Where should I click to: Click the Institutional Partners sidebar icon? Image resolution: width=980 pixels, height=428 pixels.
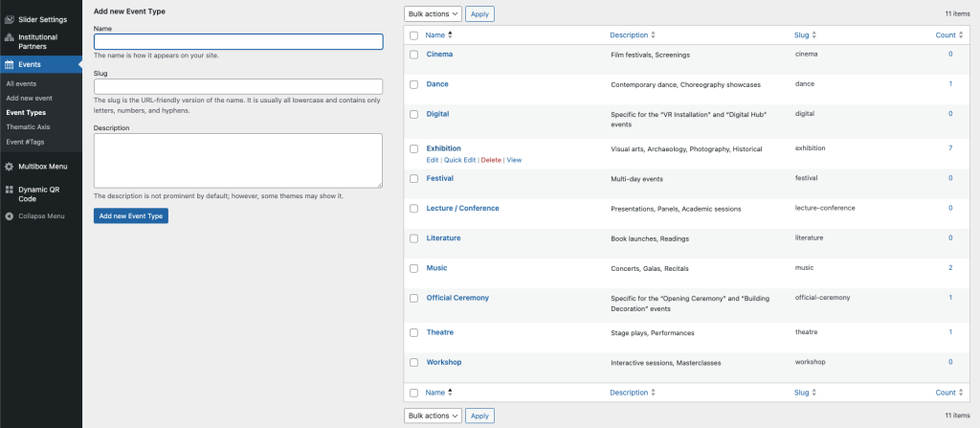[9, 38]
